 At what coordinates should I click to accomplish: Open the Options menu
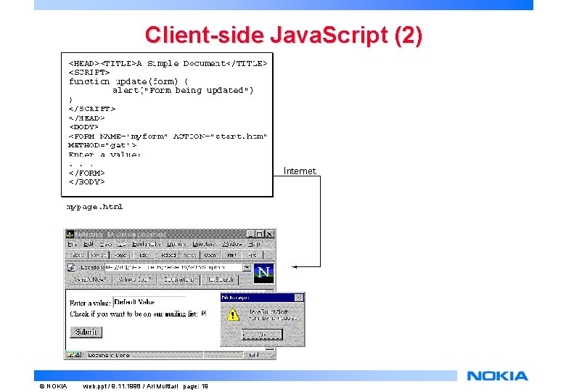click(x=176, y=245)
